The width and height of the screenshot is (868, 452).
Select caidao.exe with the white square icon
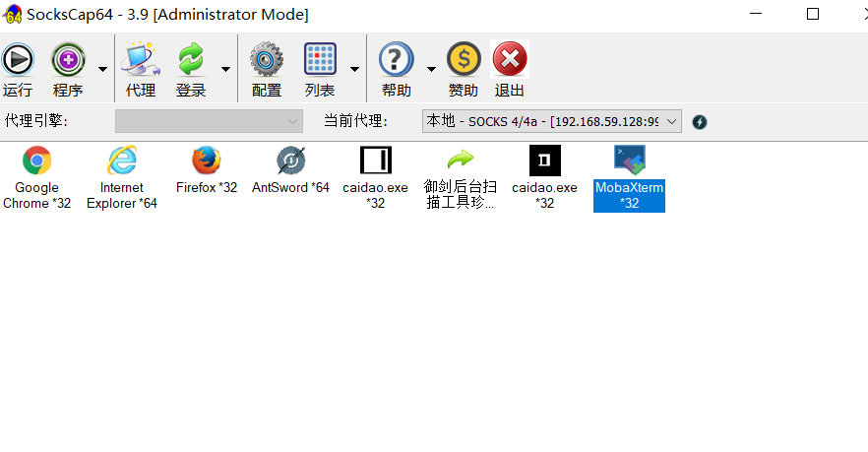tap(375, 178)
